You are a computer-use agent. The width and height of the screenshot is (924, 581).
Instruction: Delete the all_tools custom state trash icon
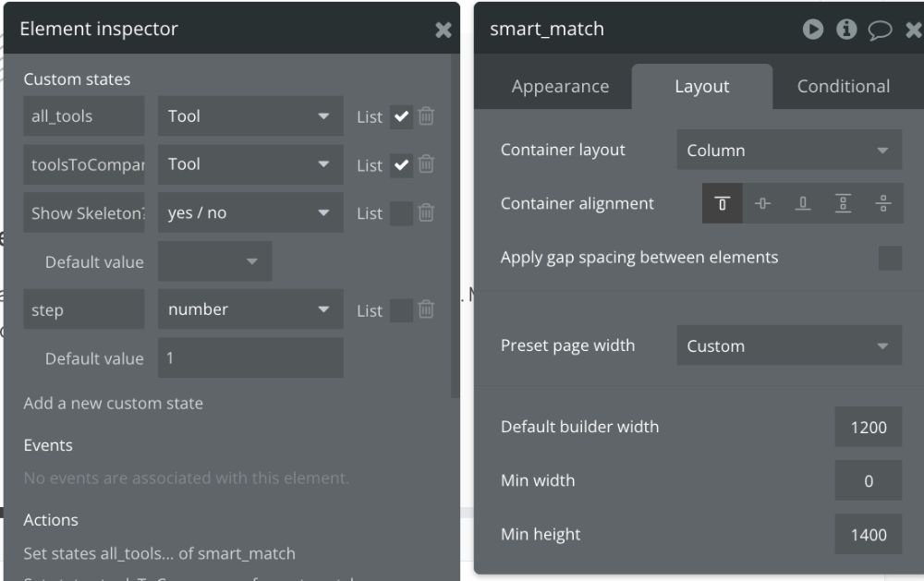point(426,116)
